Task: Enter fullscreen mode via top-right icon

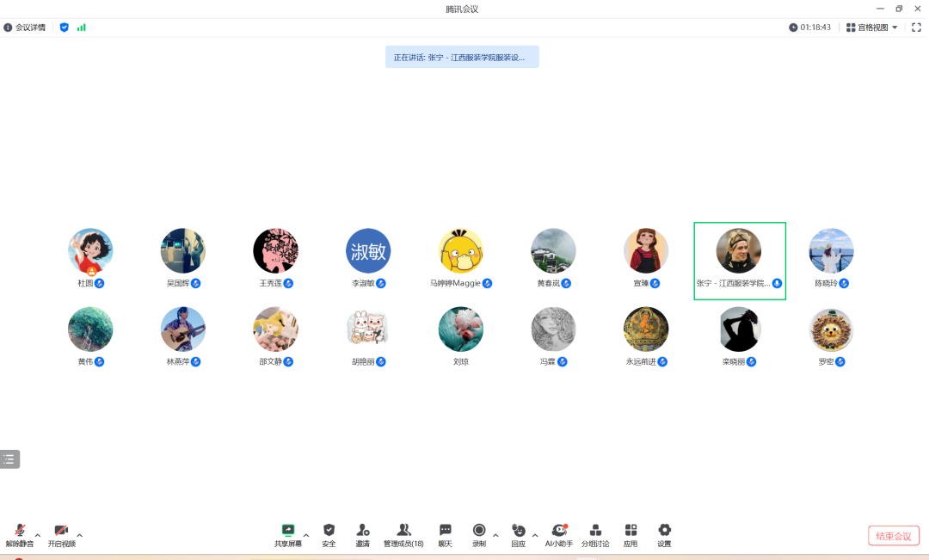Action: pos(916,28)
